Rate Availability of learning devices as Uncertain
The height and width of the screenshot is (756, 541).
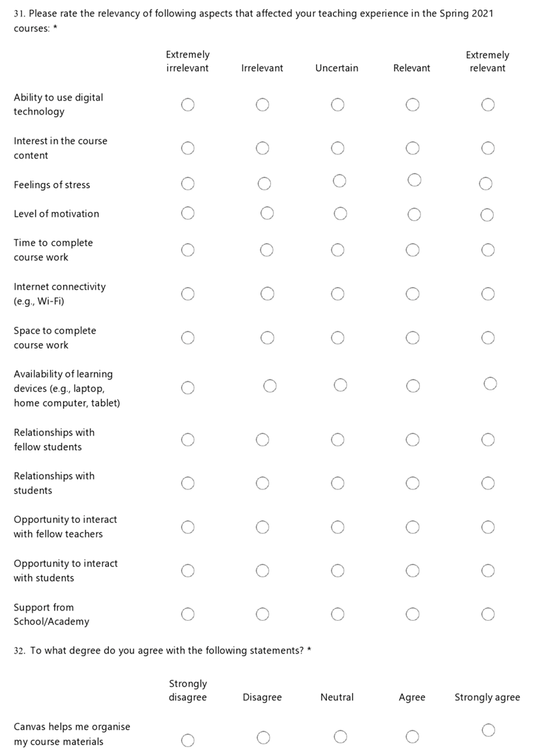click(x=340, y=386)
